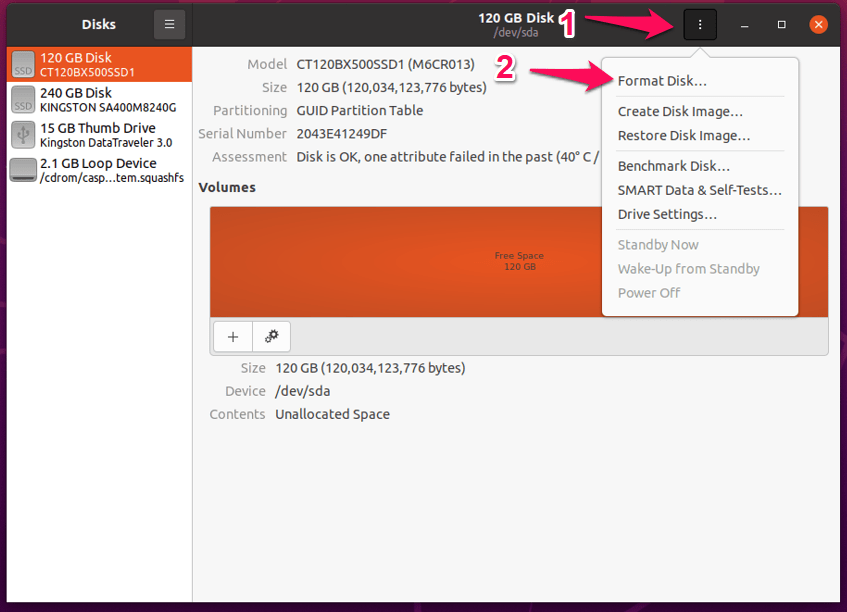Select the 120 GB Disk SSD icon

coord(23,65)
